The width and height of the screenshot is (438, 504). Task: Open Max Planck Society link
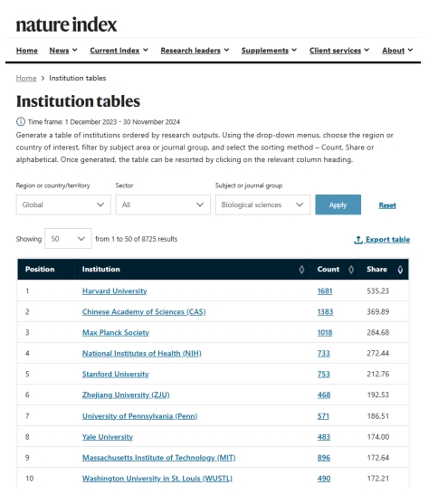tap(116, 333)
